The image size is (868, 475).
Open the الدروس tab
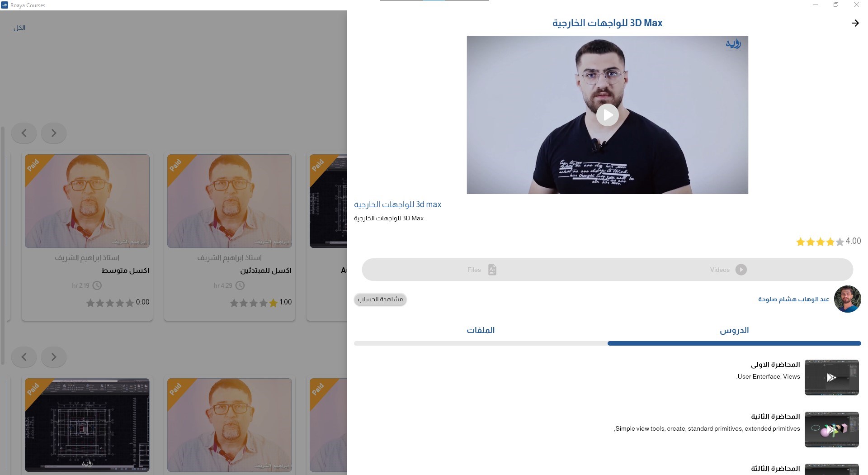click(734, 330)
